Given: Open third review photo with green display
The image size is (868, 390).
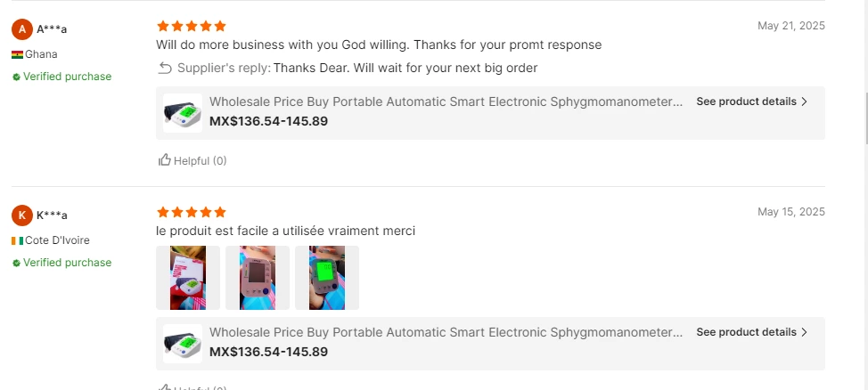Looking at the screenshot, I should coord(327,278).
